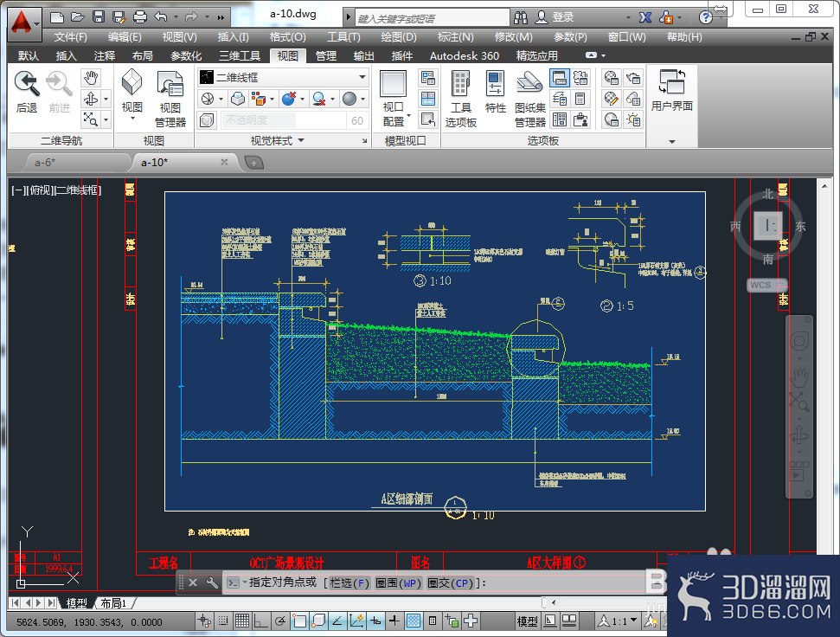840x637 pixels.
Task: Expand the quick access toolbar overflow arrows
Action: point(221,17)
